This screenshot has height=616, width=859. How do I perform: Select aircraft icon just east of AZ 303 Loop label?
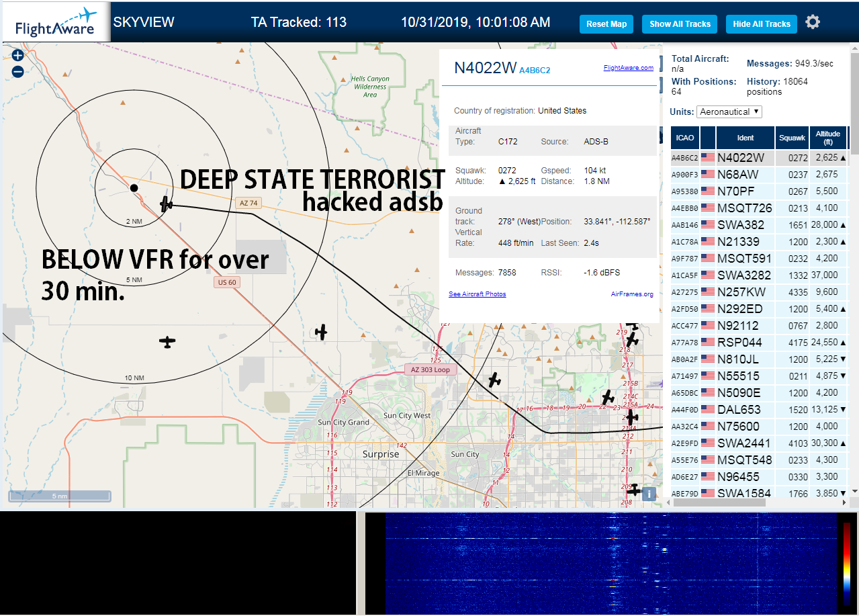tap(494, 380)
